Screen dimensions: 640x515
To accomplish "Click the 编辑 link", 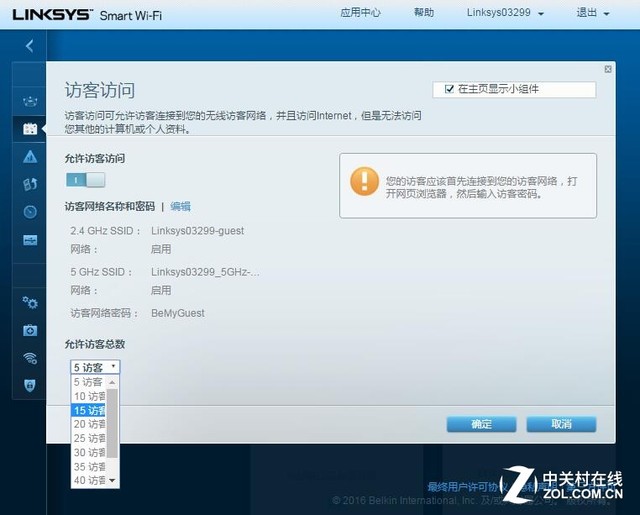I will (x=180, y=206).
